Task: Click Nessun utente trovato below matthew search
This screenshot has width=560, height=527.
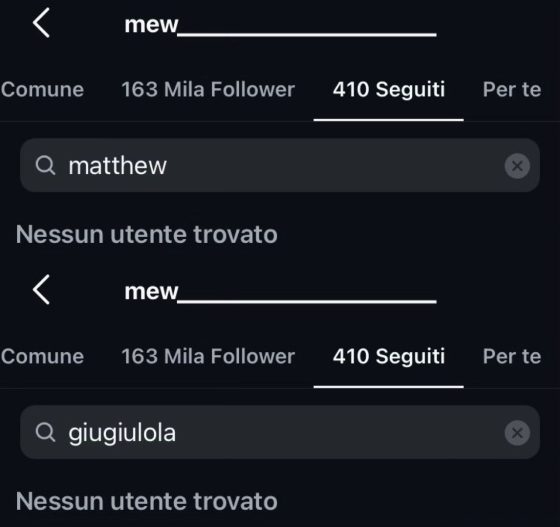Action: (146, 235)
